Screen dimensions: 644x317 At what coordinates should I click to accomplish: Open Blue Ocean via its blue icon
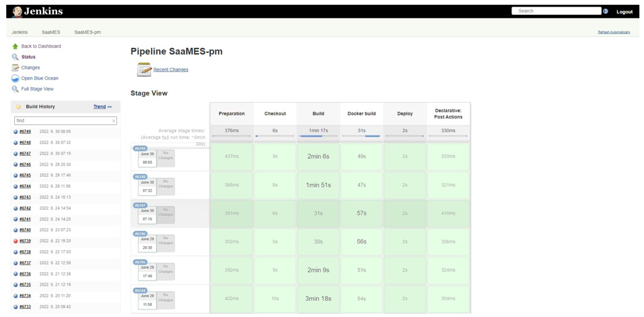(15, 78)
